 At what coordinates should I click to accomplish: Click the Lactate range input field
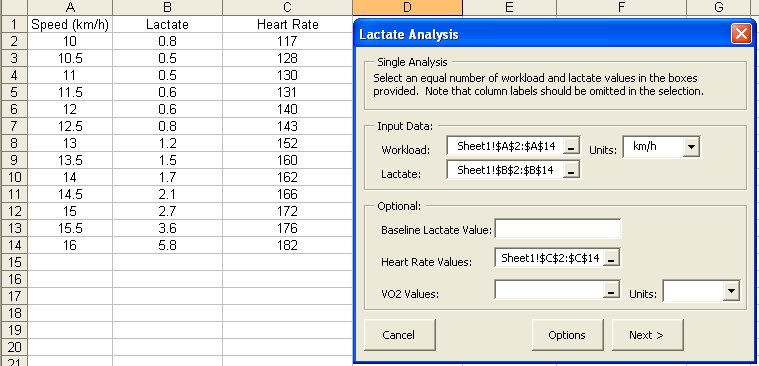click(505, 170)
